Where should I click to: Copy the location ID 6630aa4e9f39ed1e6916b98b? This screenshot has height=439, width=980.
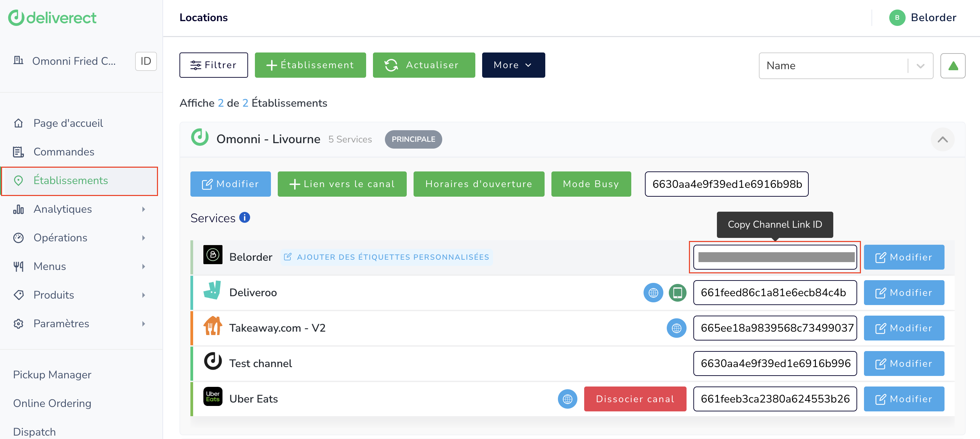click(x=726, y=184)
